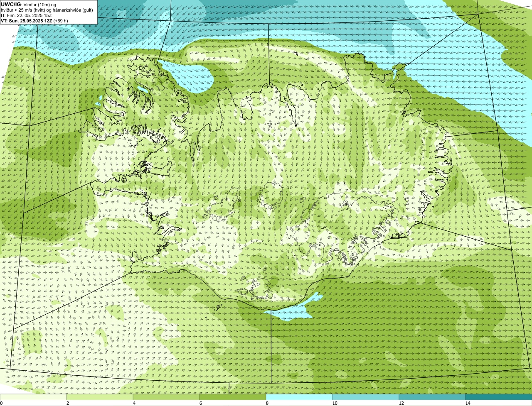Click the '6' tick label on color scale

pyautogui.click(x=200, y=403)
